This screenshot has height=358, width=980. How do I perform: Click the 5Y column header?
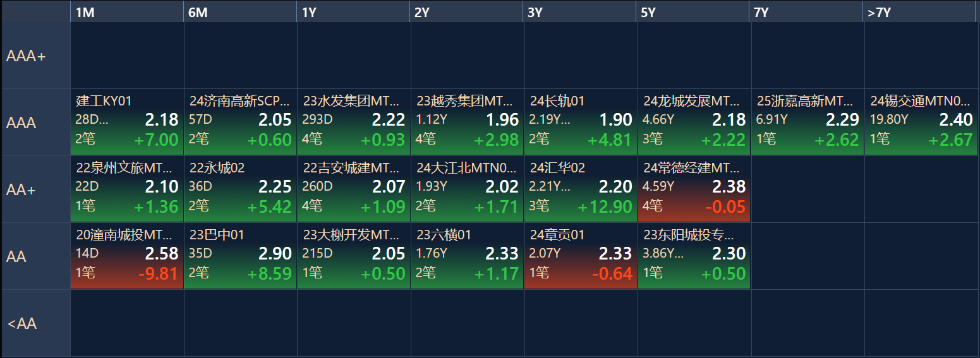tap(694, 12)
